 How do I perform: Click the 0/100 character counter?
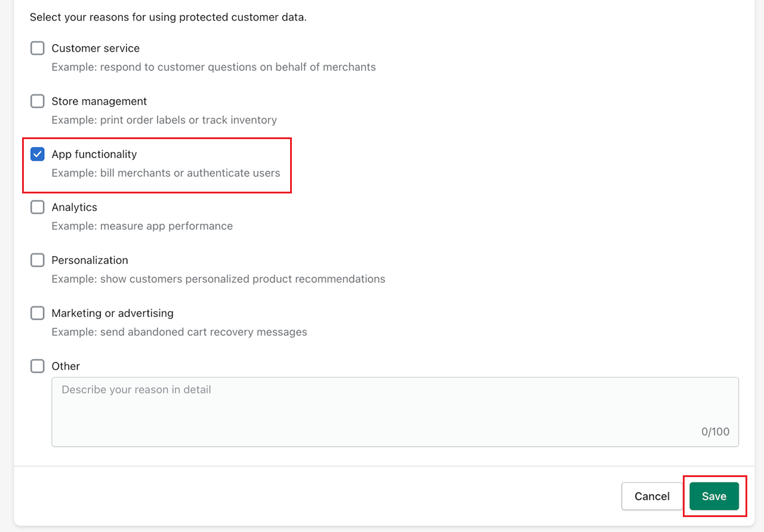(x=715, y=432)
